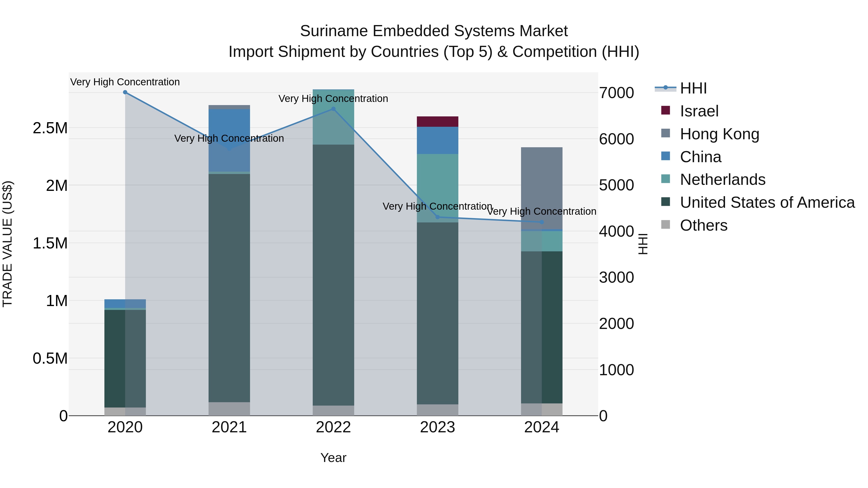Toggle United States of America legend entry
Image resolution: width=868 pixels, height=488 pixels.
pyautogui.click(x=758, y=202)
